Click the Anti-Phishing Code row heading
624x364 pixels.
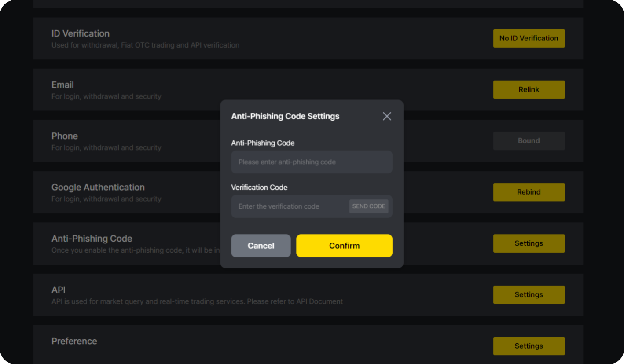tap(92, 239)
